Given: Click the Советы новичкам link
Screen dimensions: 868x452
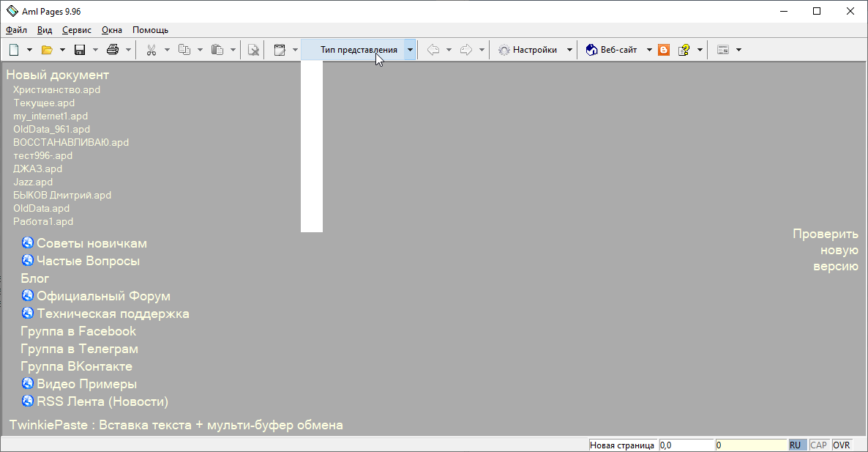Looking at the screenshot, I should (x=91, y=244).
